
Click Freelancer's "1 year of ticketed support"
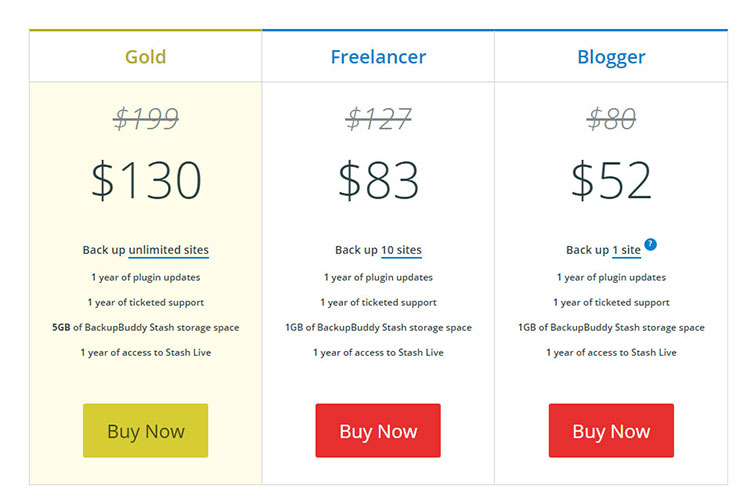coord(378,302)
